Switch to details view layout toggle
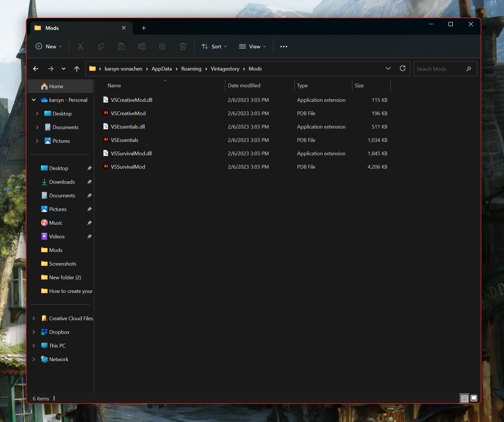Image resolution: width=504 pixels, height=422 pixels. point(464,398)
